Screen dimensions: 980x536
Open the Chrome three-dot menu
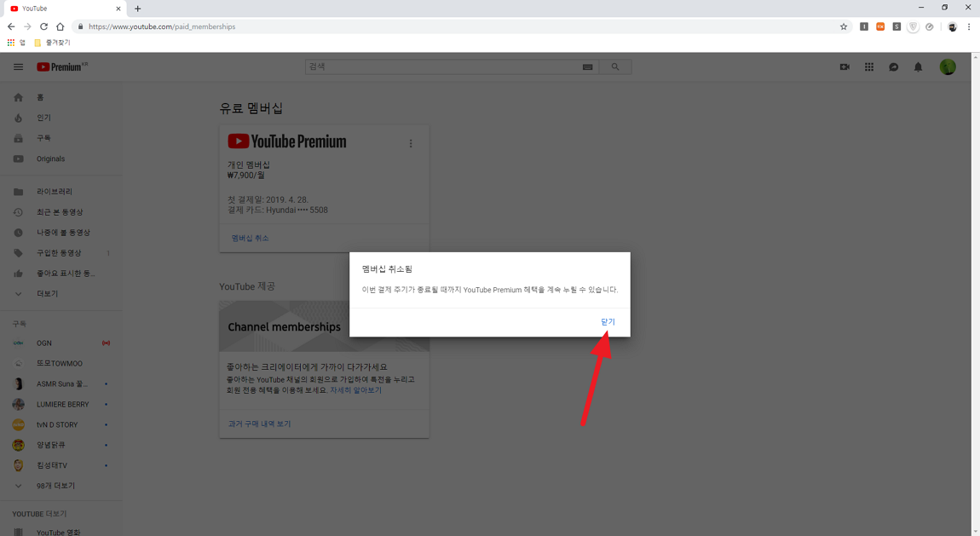tap(969, 26)
